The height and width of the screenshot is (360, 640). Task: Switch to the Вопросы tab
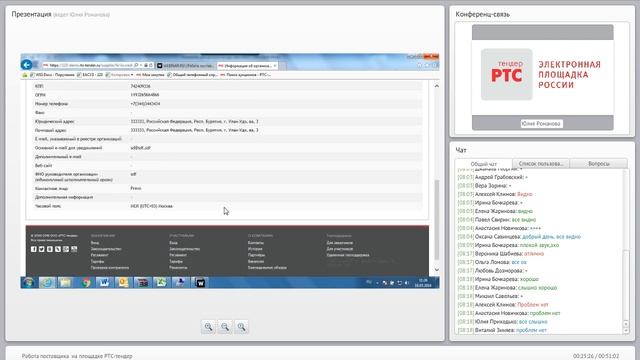coord(599,164)
